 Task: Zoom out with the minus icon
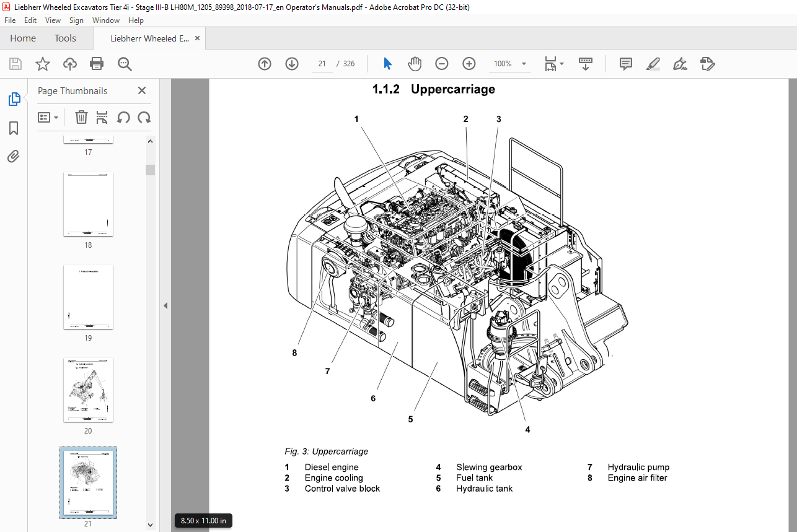click(x=442, y=64)
